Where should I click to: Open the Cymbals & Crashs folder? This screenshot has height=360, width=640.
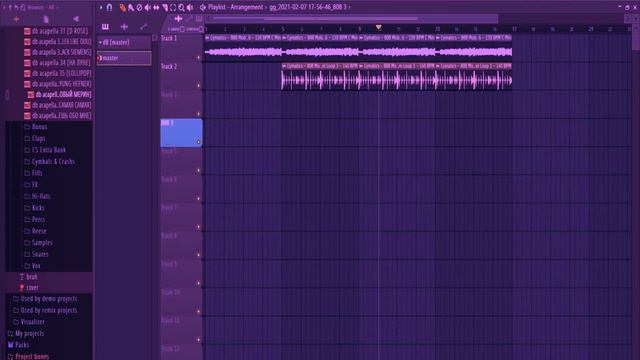[49, 162]
